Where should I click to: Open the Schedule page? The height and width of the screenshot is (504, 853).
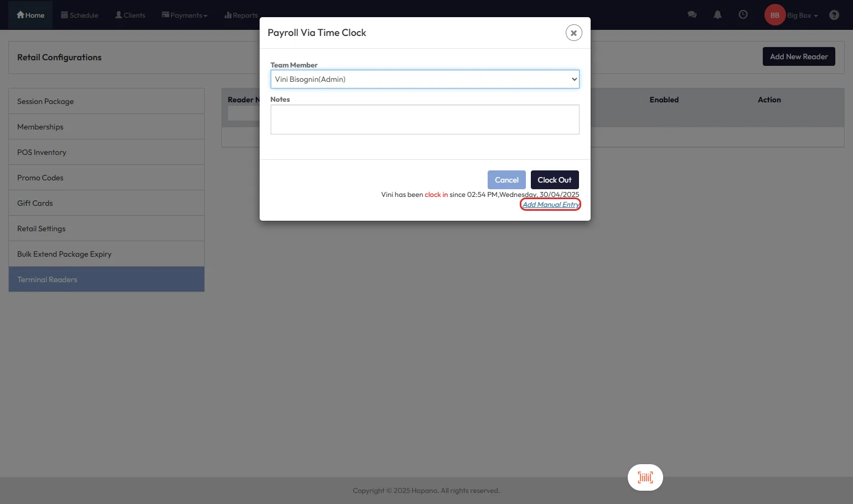coord(80,15)
